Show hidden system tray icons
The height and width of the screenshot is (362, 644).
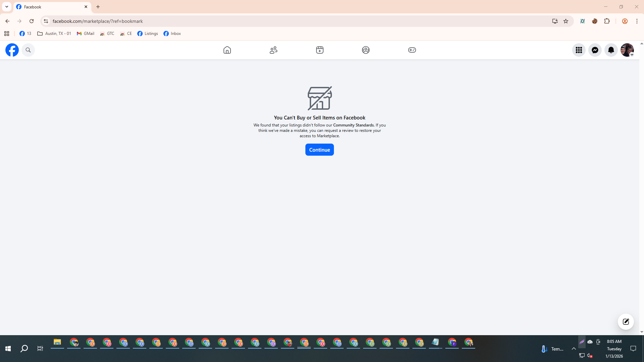click(574, 349)
